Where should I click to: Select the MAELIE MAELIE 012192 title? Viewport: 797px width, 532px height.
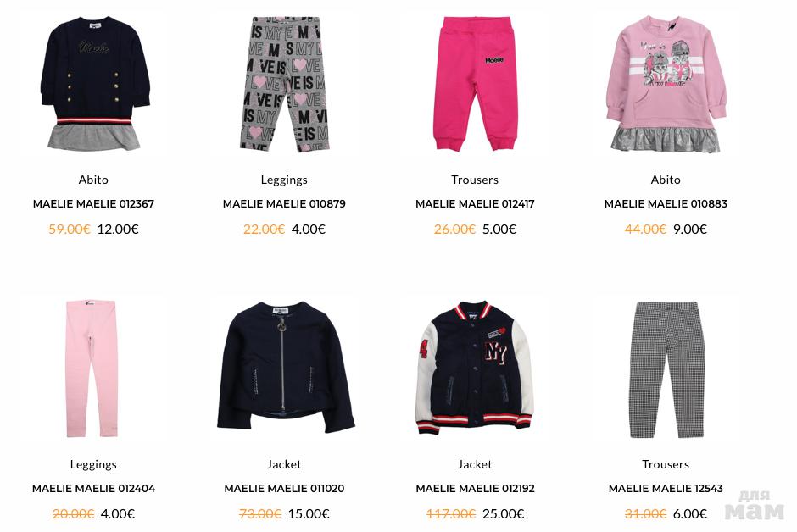(x=475, y=488)
